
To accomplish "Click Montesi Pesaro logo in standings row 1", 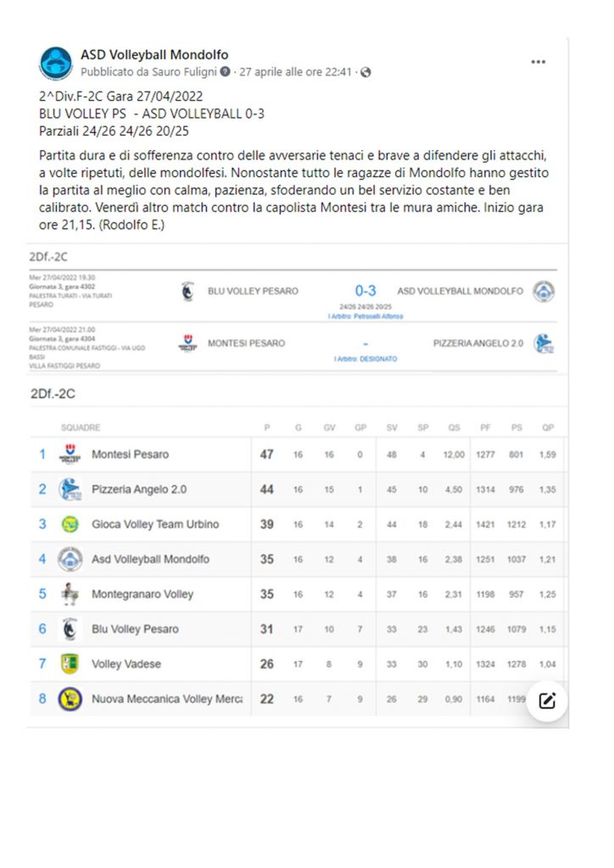I will click(x=70, y=454).
